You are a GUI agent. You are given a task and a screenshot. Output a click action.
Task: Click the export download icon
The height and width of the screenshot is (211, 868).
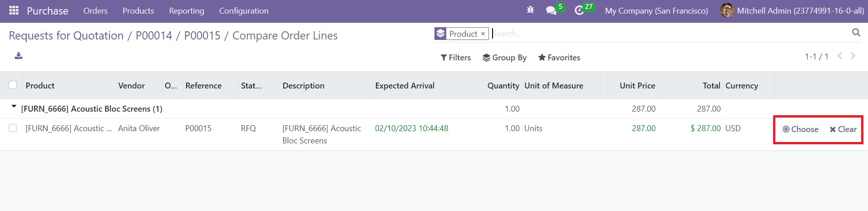[x=19, y=56]
